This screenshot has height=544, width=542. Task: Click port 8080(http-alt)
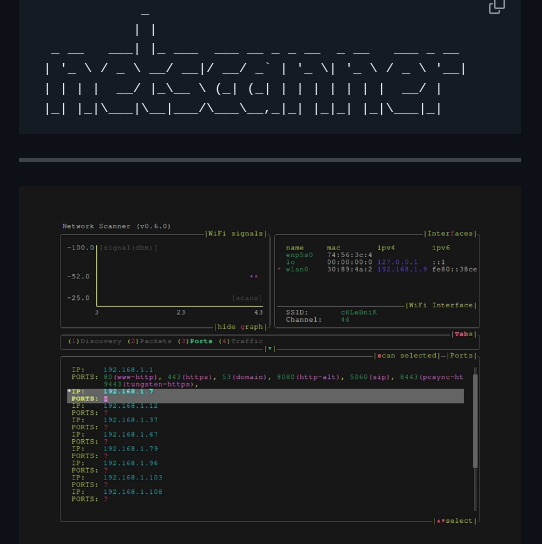pyautogui.click(x=308, y=377)
